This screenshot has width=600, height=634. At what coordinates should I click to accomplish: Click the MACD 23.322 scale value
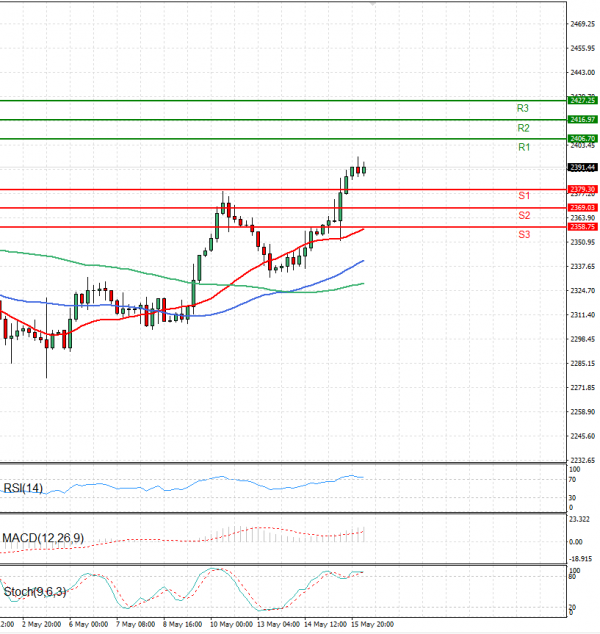tap(579, 520)
